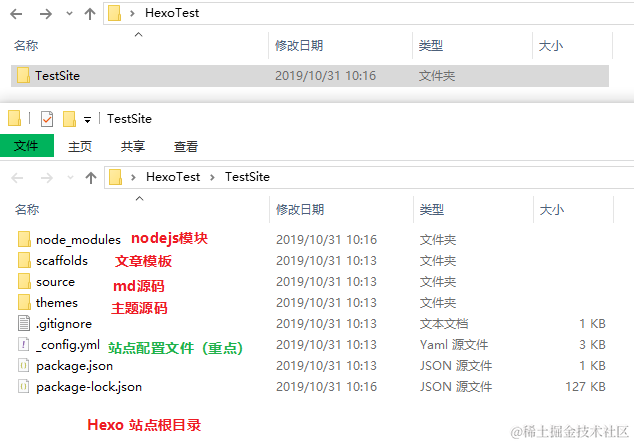Click TestSite breadcrumb segment
The width and height of the screenshot is (634, 444).
tap(247, 177)
